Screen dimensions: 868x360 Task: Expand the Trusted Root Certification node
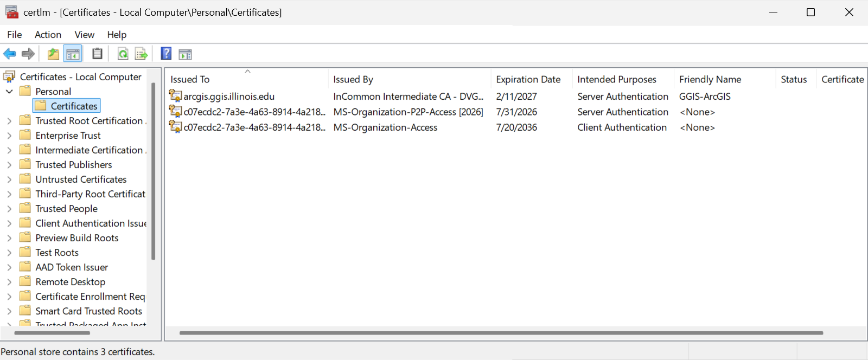pos(9,120)
